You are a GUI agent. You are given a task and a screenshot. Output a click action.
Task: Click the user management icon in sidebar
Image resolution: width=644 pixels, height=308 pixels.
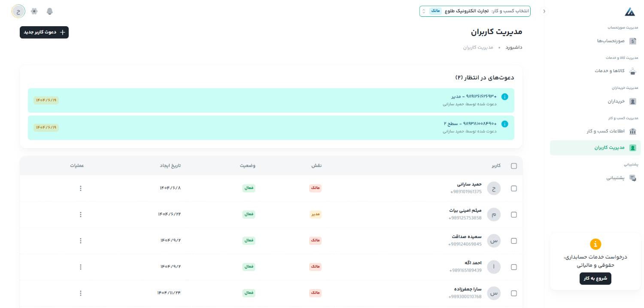pos(632,148)
